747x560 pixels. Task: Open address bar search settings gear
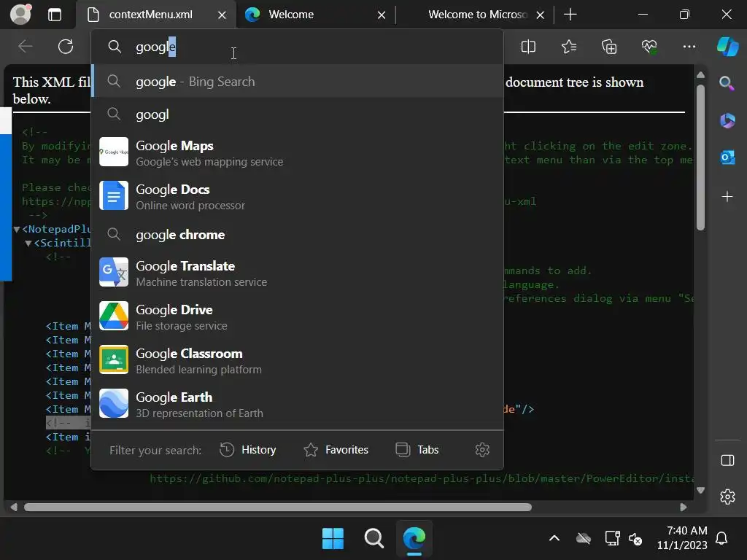[x=483, y=450]
